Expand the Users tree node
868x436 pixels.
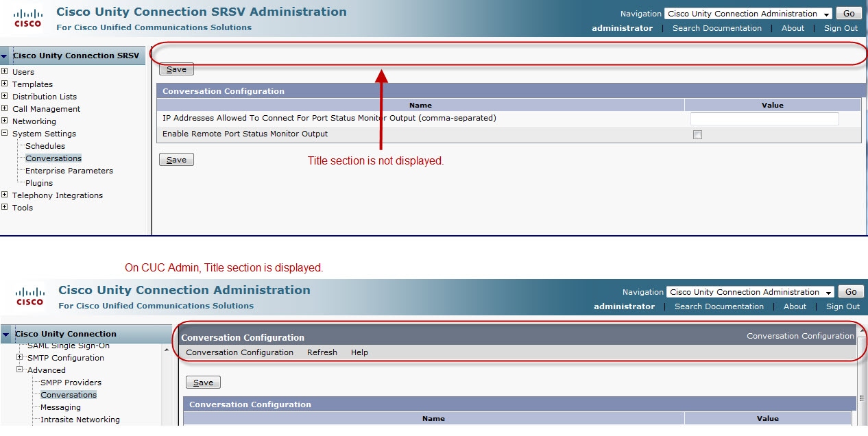tap(5, 71)
